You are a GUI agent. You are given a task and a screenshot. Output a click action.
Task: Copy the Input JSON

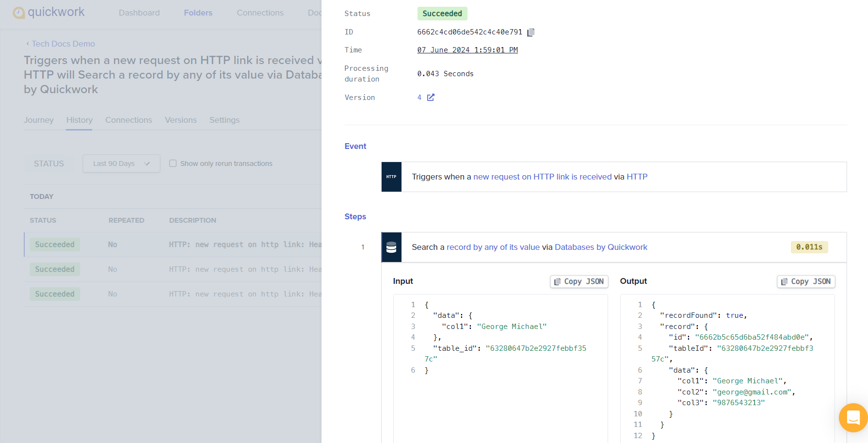tap(579, 281)
